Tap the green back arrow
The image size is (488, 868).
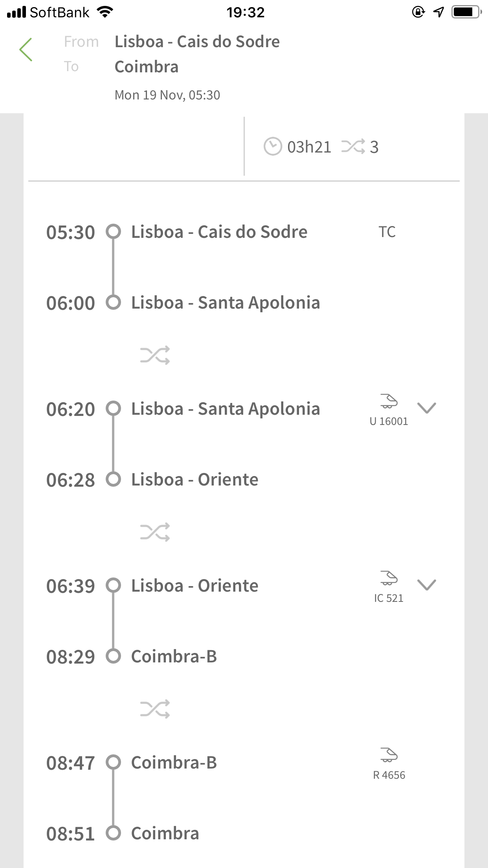26,50
